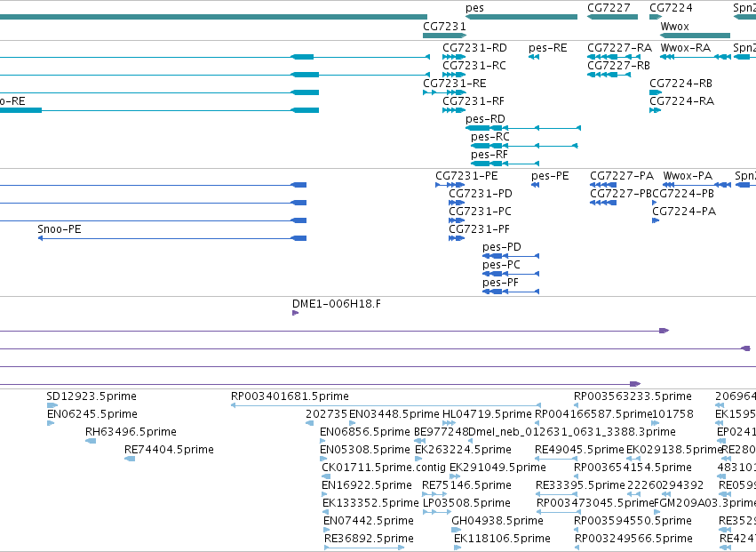Screen dimensions: 756x552
Task: Select the FGM209A03.3prime EST
Action: click(x=657, y=512)
